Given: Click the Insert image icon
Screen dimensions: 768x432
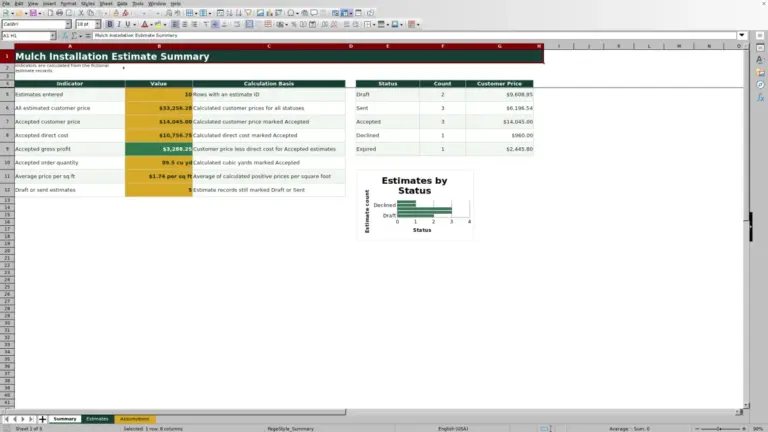Looking at the screenshot, I should coord(260,13).
